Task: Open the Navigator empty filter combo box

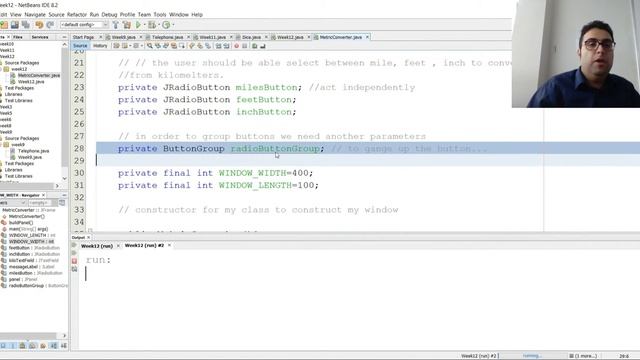Action: coord(42,203)
